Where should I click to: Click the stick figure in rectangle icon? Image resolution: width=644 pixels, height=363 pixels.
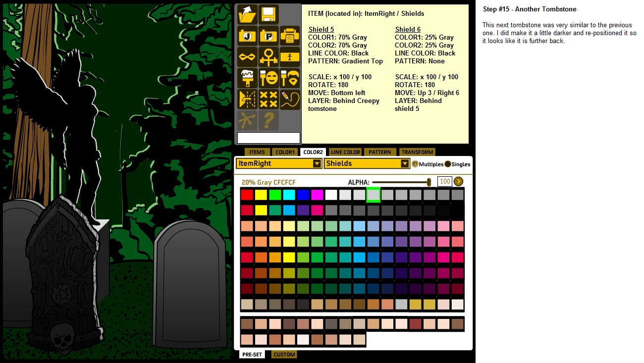(290, 57)
